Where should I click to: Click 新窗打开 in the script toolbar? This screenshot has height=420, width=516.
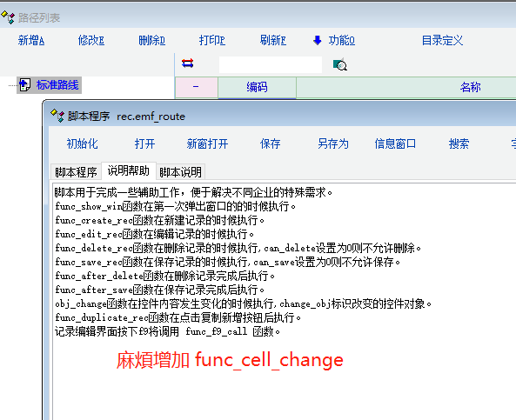(x=207, y=143)
